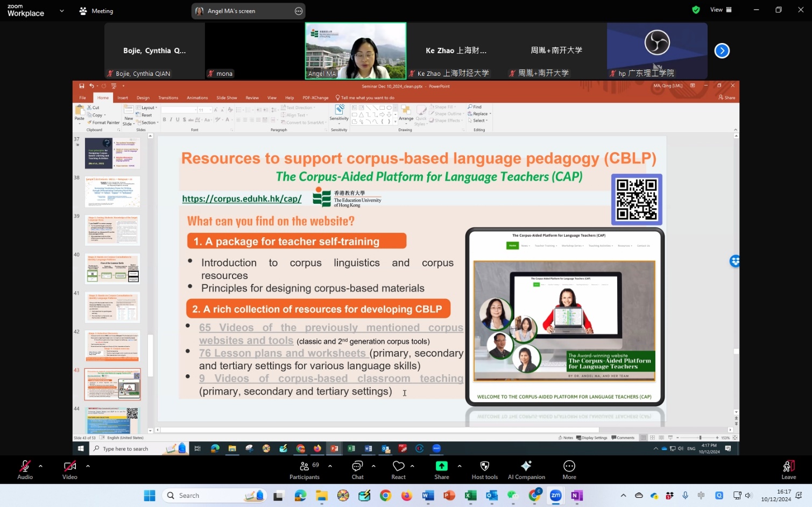812x507 pixels.
Task: Activate the Format Painter brush
Action: tap(103, 123)
